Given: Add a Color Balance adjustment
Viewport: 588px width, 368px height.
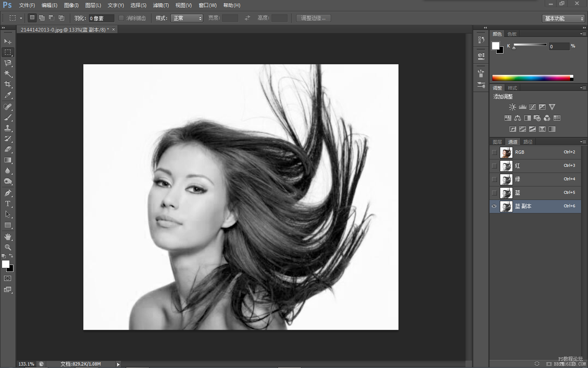Looking at the screenshot, I should 518,118.
